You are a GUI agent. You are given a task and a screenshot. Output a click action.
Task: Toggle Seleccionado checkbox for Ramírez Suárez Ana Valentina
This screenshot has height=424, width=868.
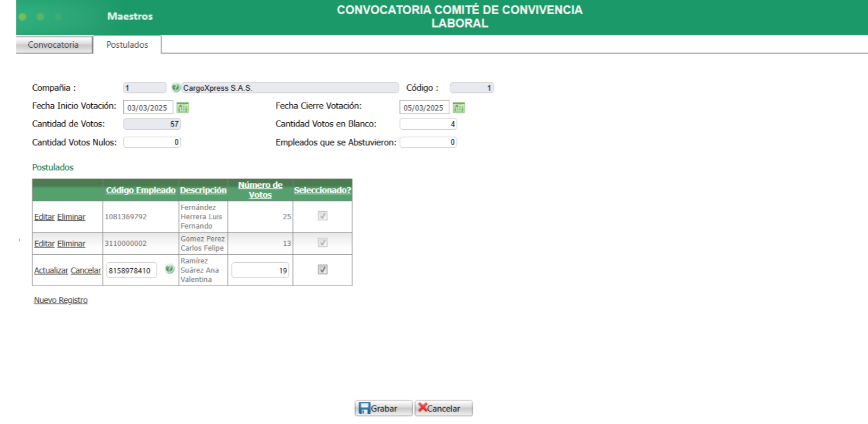coord(322,270)
